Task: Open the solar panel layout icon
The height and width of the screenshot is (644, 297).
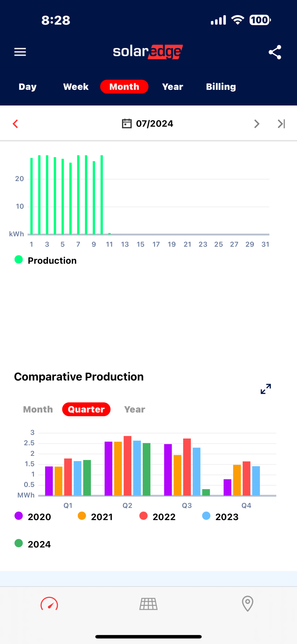Action: point(148,604)
